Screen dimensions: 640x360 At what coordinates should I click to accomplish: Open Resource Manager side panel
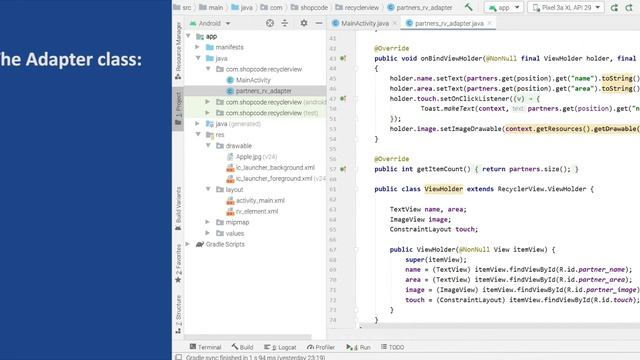tap(178, 51)
